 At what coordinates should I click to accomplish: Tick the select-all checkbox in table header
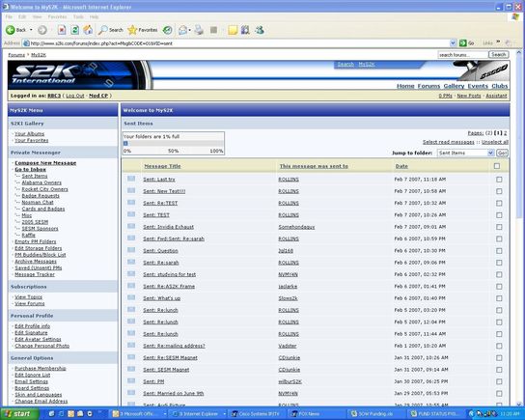(x=497, y=166)
